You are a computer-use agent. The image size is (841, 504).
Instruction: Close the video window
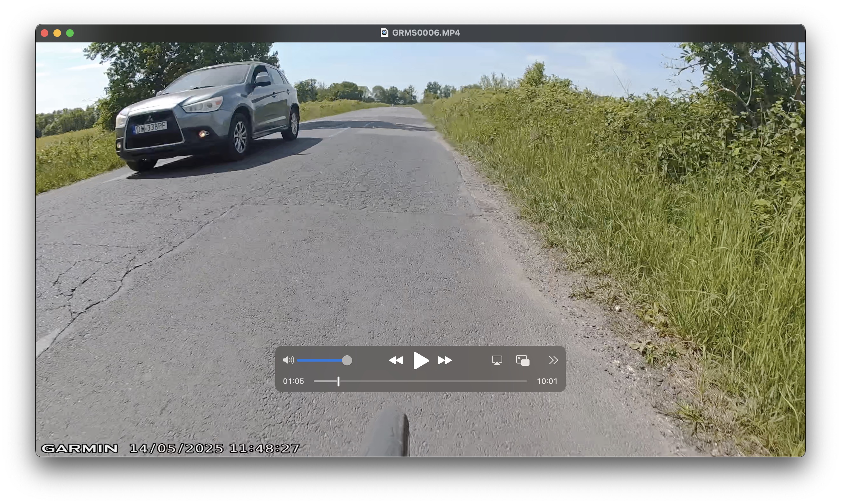tap(44, 33)
